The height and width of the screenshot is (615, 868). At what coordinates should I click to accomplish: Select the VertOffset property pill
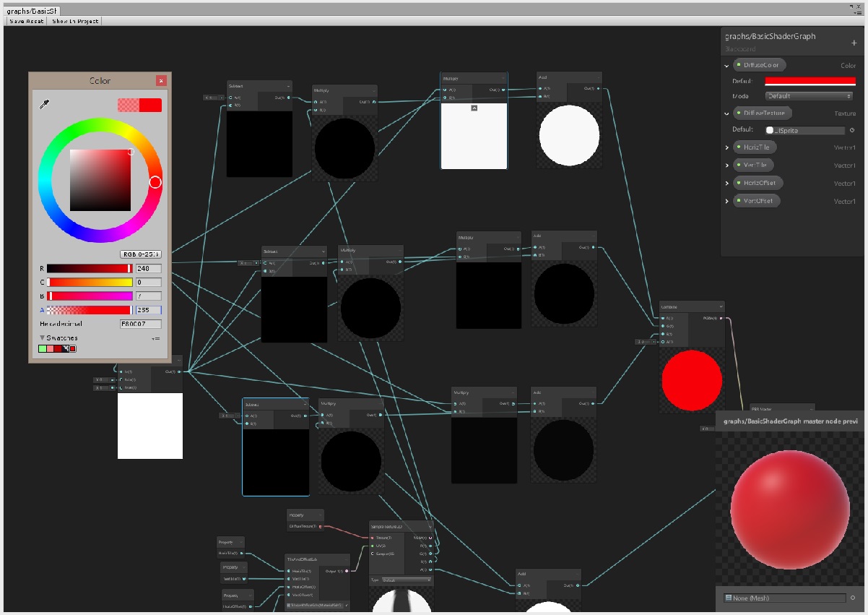(757, 201)
